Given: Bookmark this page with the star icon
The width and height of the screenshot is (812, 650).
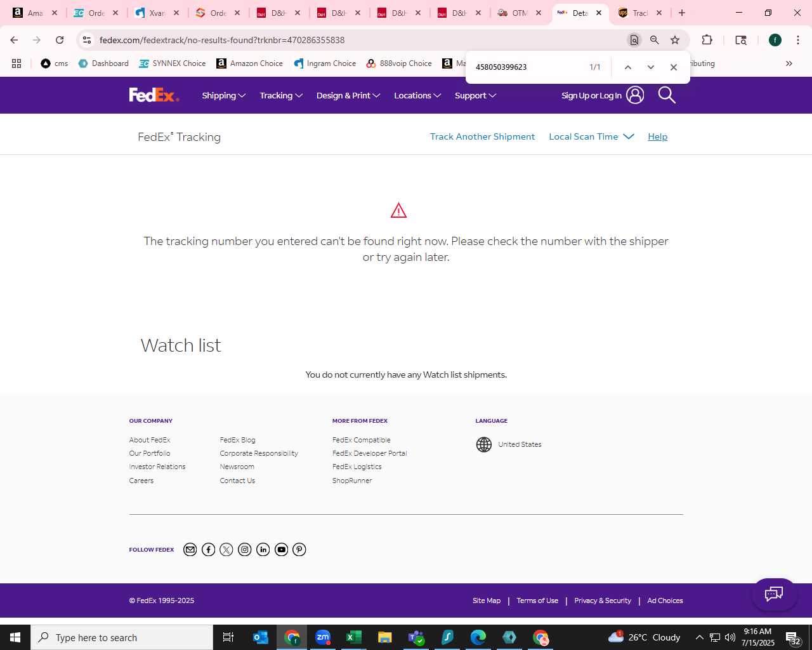Looking at the screenshot, I should click(x=675, y=40).
